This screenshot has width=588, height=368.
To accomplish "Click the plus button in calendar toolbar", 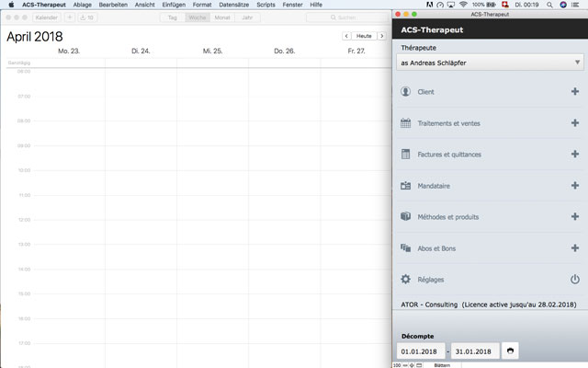I will click(x=70, y=17).
